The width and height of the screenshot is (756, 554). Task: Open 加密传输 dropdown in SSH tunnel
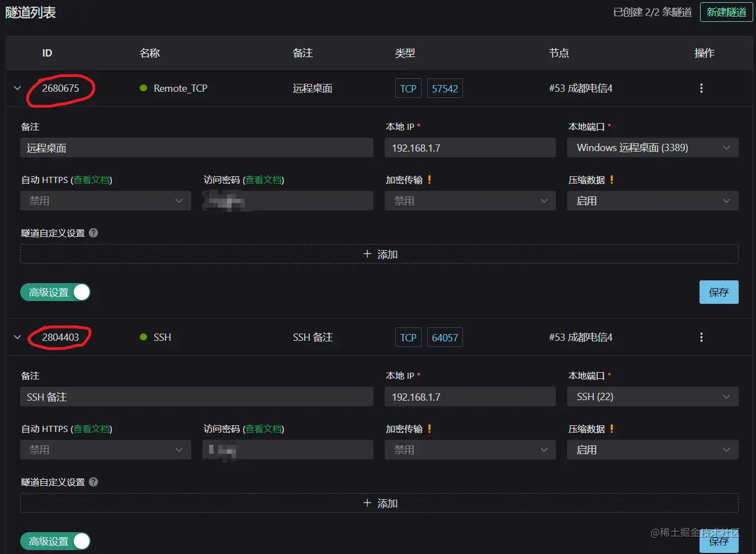(x=470, y=450)
